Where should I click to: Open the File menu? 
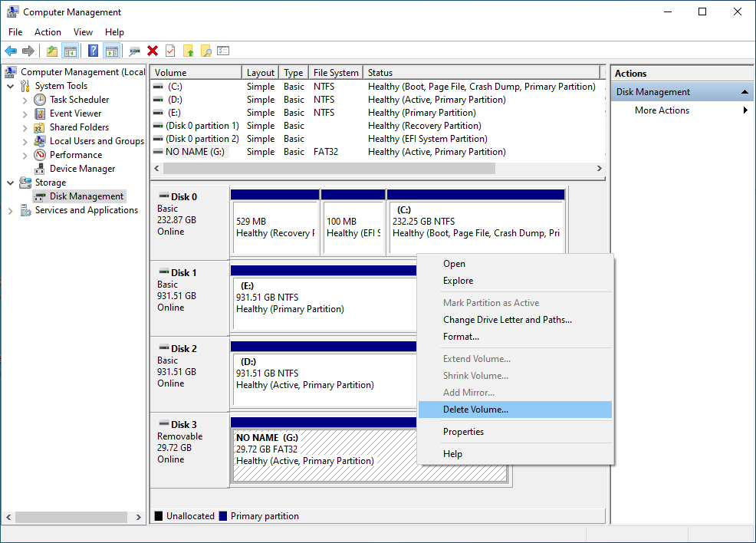[x=15, y=31]
